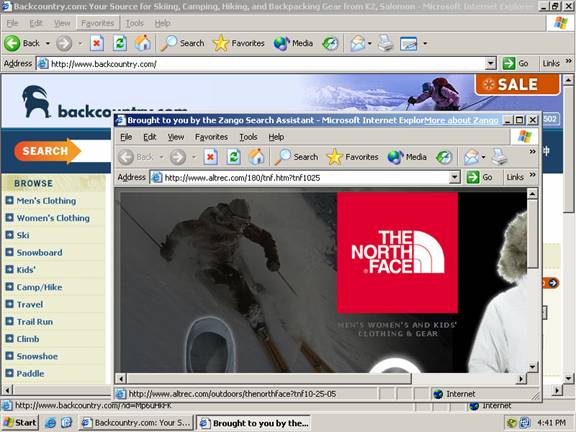
Task: Open address dropdown in Zango popup
Action: click(x=454, y=177)
